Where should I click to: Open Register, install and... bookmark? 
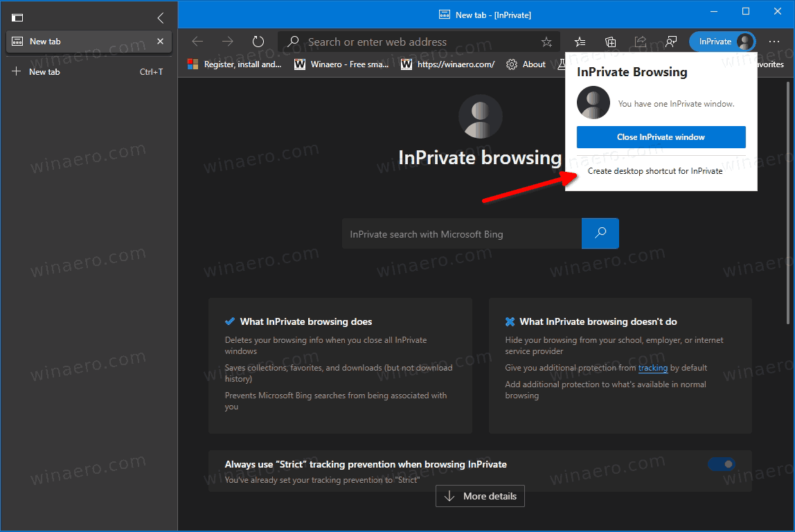pyautogui.click(x=234, y=64)
